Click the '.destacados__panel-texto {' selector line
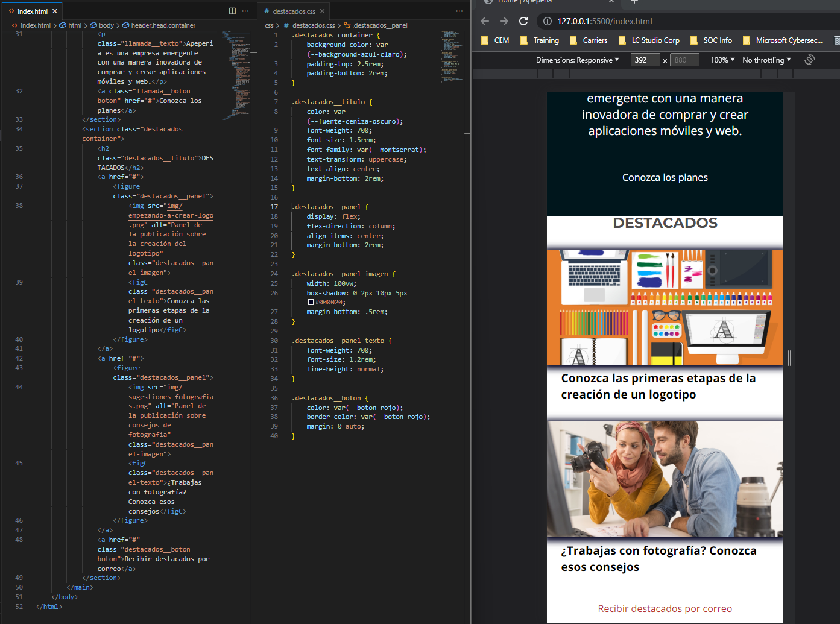Viewport: 840px width, 624px height. (342, 341)
